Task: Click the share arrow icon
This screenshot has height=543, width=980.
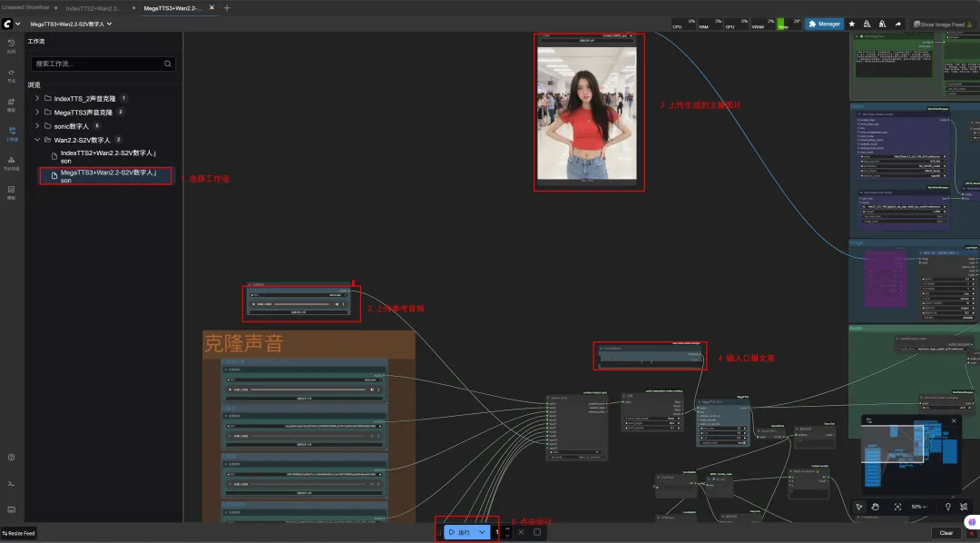Action: 897,24
